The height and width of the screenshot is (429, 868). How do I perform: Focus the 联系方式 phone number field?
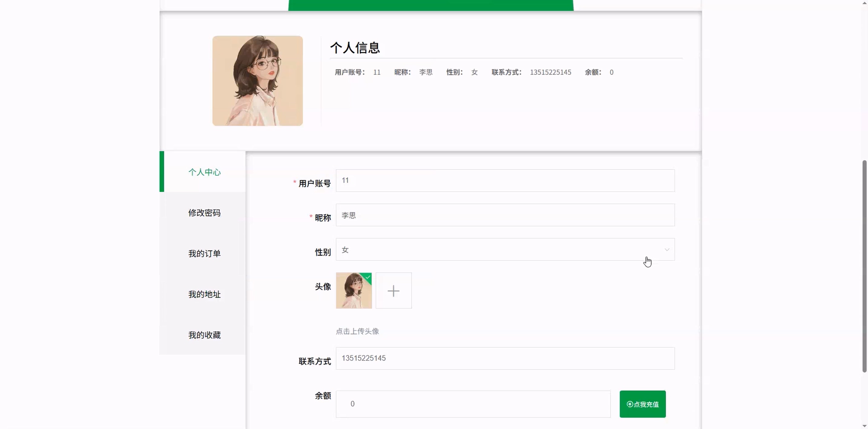tap(505, 358)
